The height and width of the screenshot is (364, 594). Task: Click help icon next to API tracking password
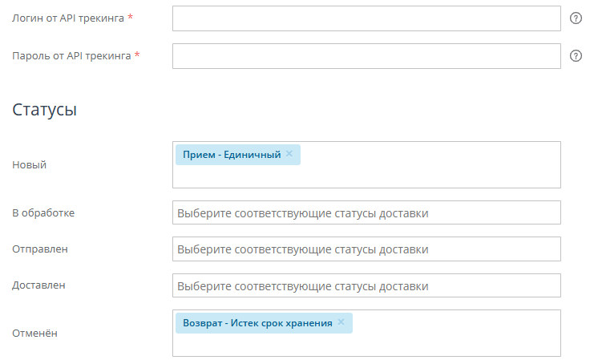(x=575, y=56)
